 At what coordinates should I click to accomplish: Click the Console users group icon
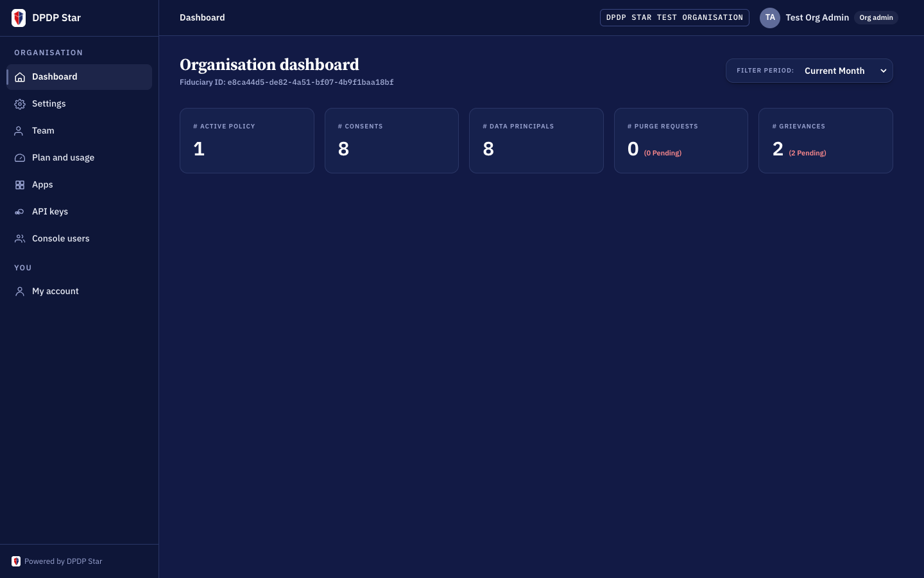20,239
